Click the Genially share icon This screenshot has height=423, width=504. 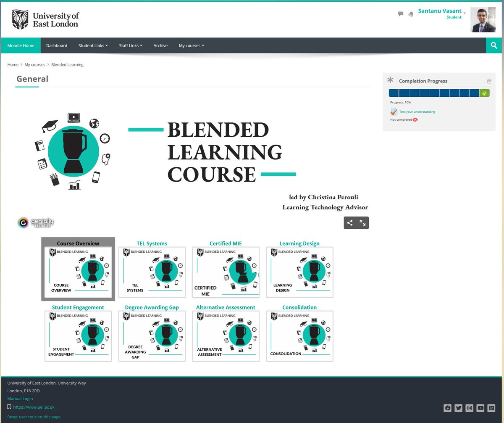click(350, 223)
